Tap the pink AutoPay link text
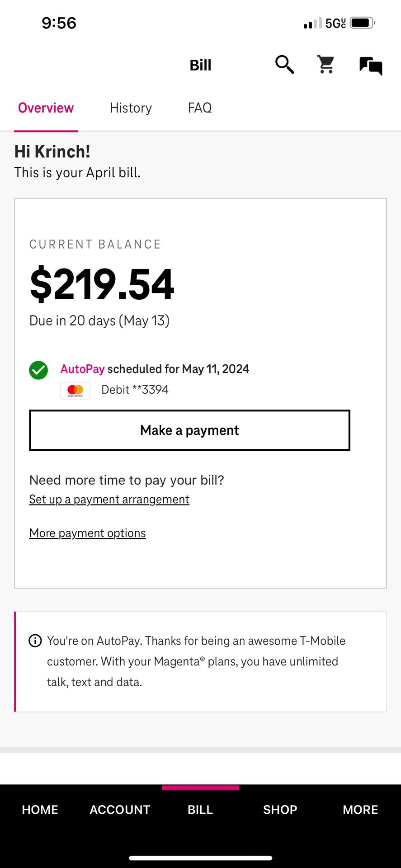 click(x=83, y=369)
